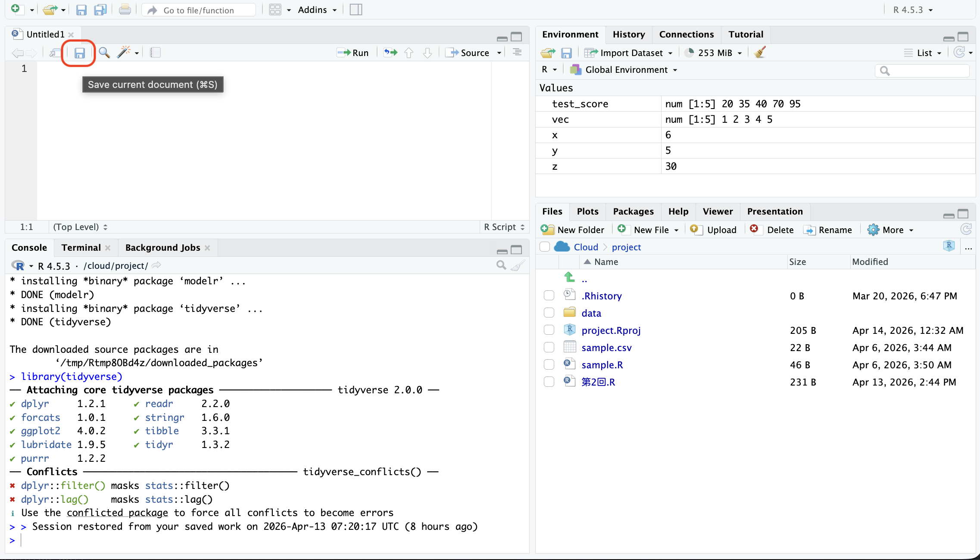The width and height of the screenshot is (980, 560).
Task: Refresh the Files pane listing
Action: (966, 229)
